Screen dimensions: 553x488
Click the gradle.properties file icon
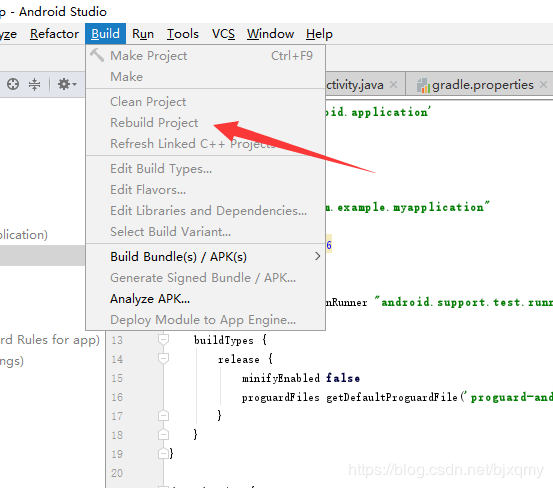coord(423,85)
